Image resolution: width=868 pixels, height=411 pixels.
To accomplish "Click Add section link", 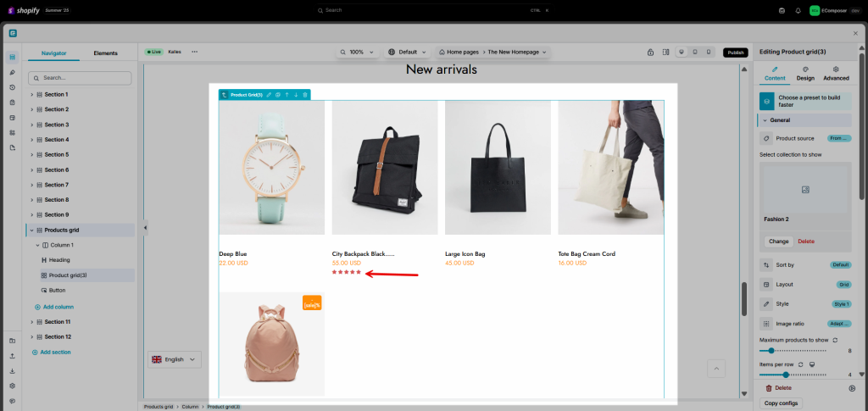I will tap(52, 353).
